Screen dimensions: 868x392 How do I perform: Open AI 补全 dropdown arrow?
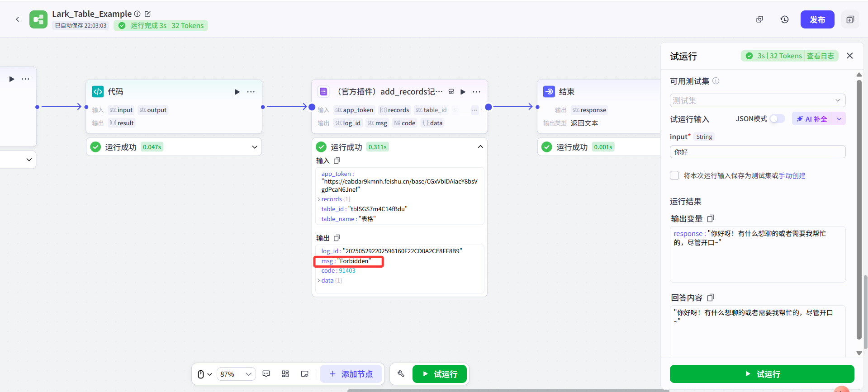[x=839, y=119]
